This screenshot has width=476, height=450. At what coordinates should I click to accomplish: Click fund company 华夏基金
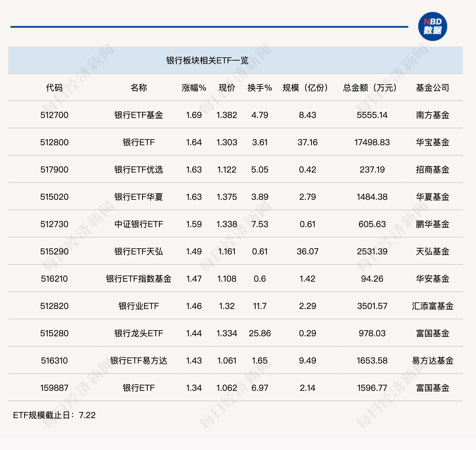pos(433,197)
